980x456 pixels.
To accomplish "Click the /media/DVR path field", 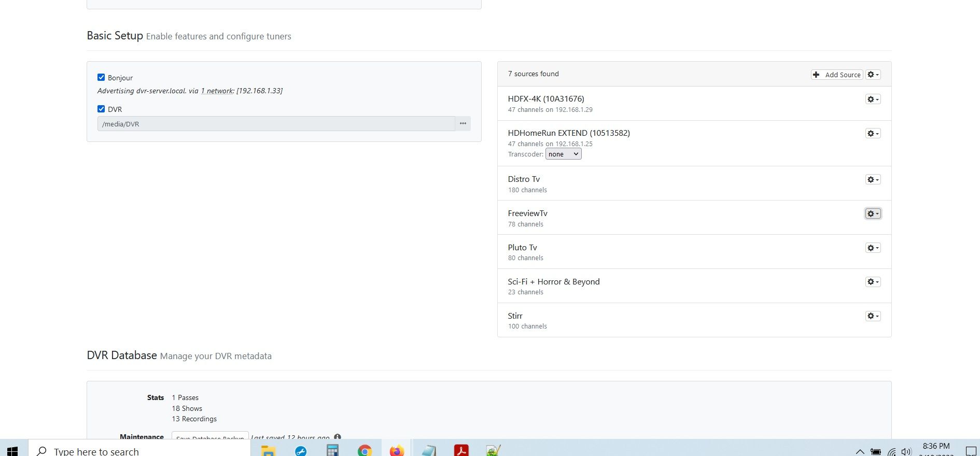I will coord(276,124).
